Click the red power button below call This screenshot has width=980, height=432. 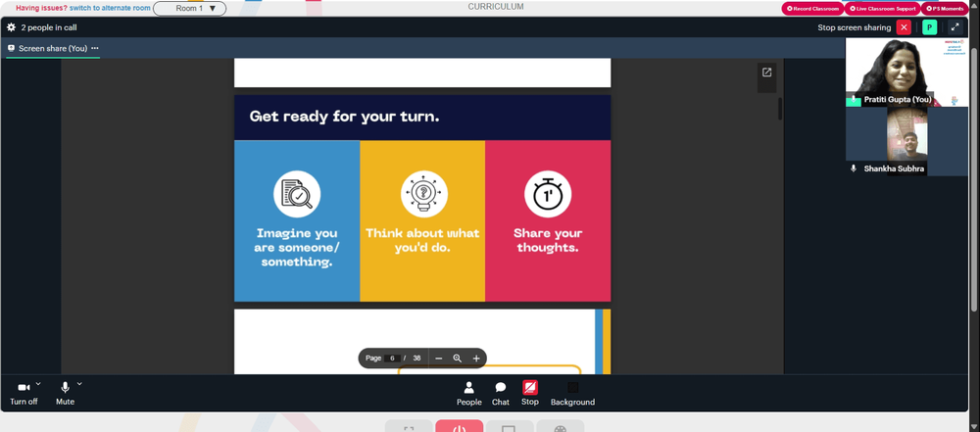click(459, 426)
